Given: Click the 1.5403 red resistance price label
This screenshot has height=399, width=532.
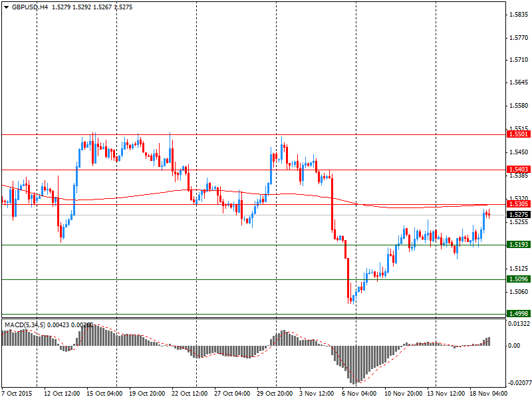Looking at the screenshot, I should (x=519, y=170).
